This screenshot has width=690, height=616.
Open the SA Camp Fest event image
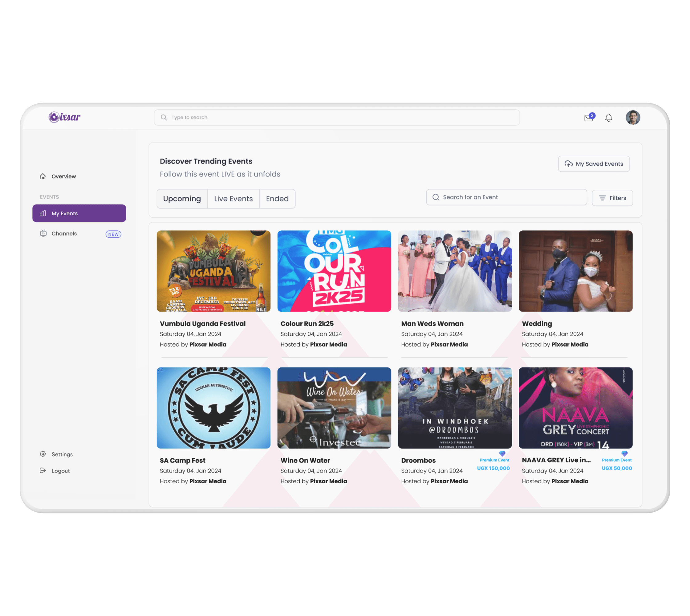[x=213, y=407]
